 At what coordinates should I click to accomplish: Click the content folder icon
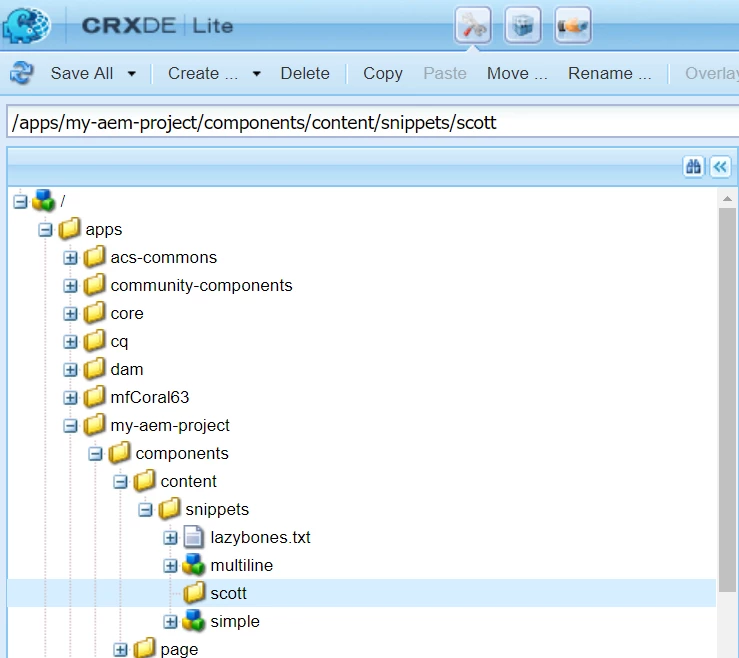pos(144,481)
